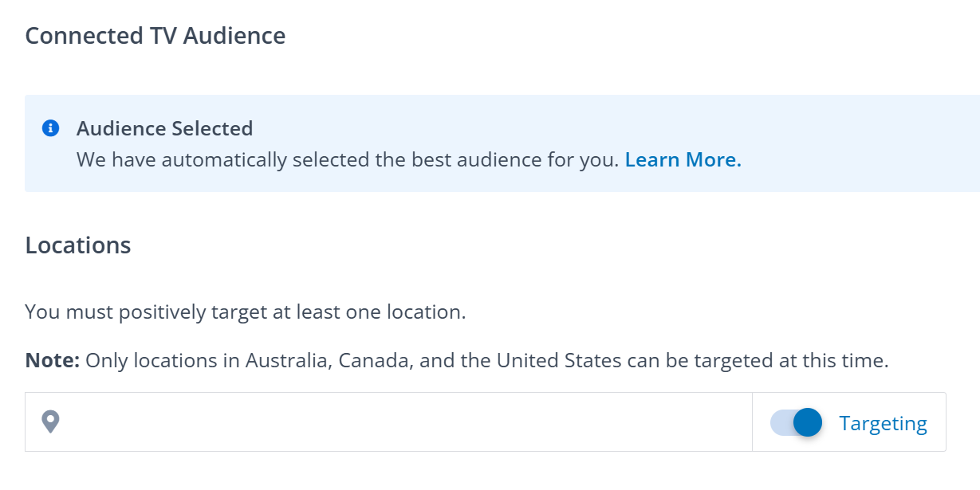The image size is (980, 490).
Task: Click the blue info icon in the banner
Action: tap(51, 128)
